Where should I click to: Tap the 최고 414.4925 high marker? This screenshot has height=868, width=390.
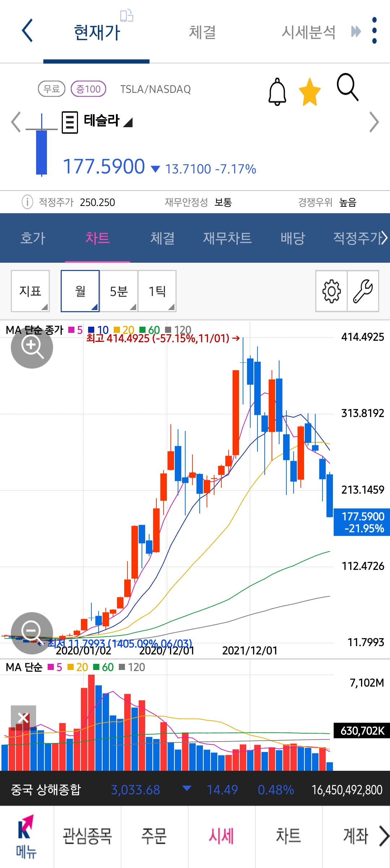coord(163,338)
